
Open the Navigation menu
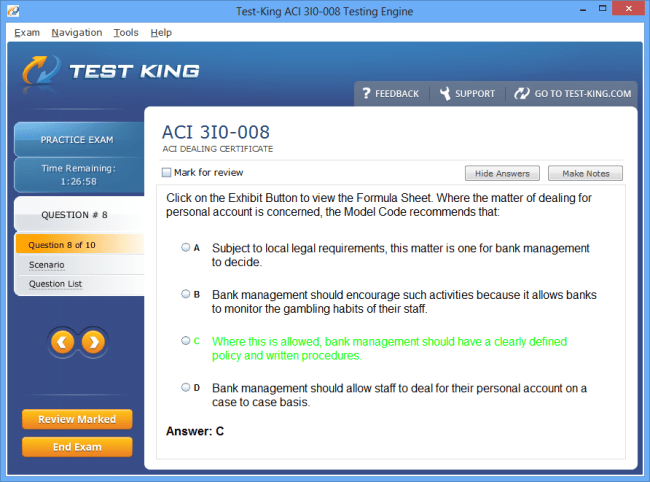[x=77, y=32]
